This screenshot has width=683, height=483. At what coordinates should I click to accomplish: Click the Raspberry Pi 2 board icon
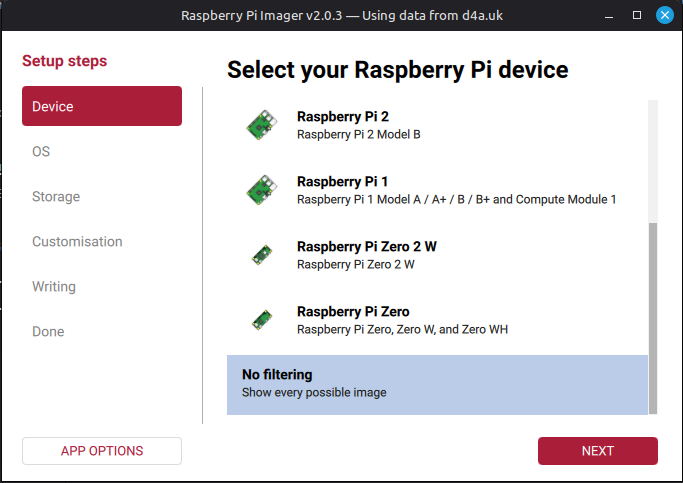[261, 125]
